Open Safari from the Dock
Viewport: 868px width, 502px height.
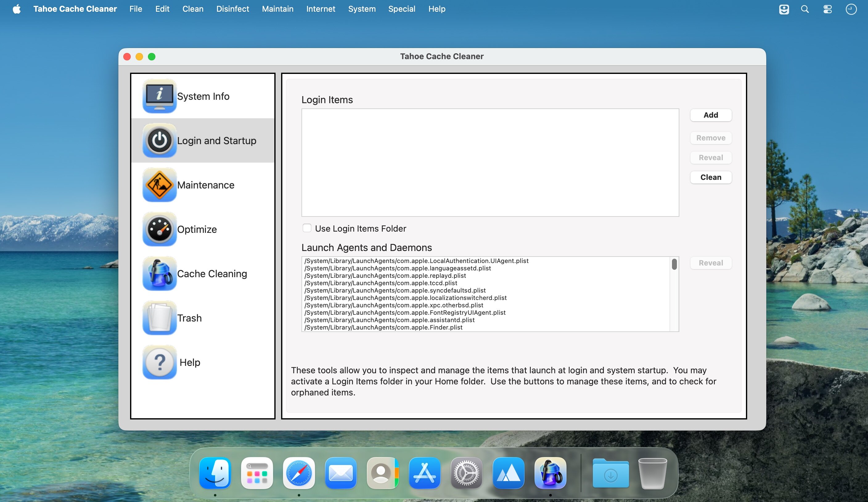point(299,473)
